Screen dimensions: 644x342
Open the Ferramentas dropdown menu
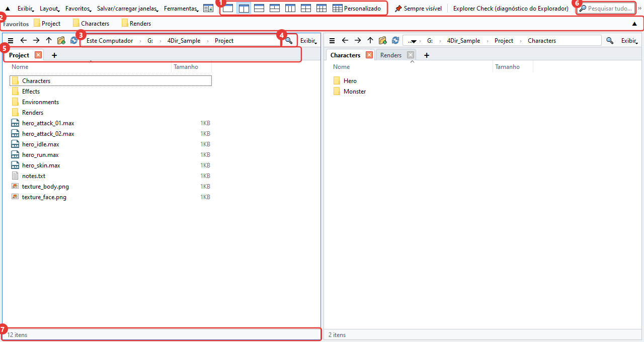point(181,9)
